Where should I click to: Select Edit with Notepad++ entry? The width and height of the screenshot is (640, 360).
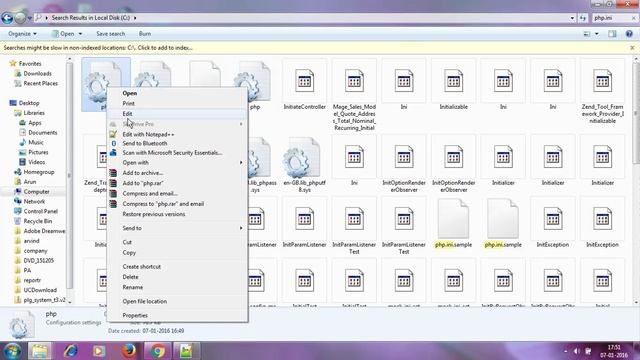pos(177,134)
